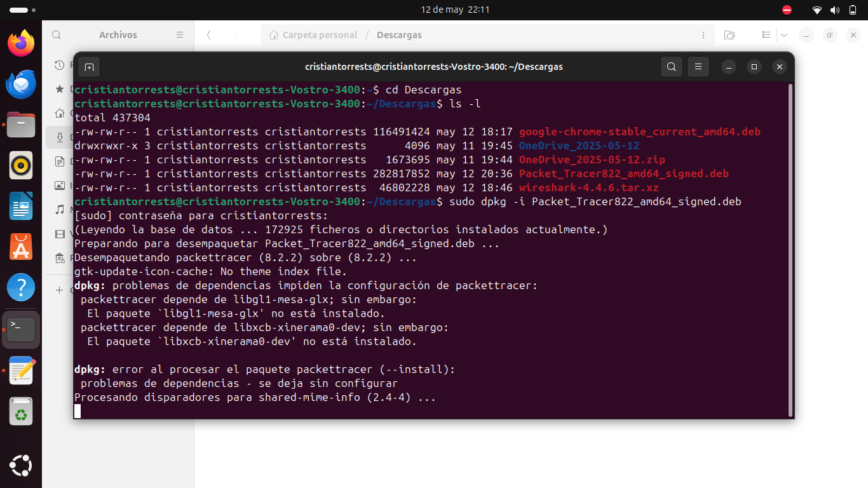Click the terminal title bar text
868x488 pixels.
click(x=434, y=67)
